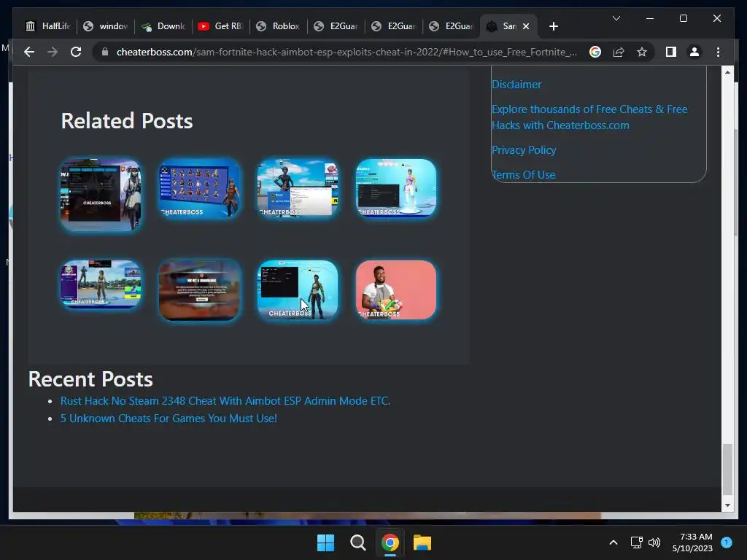Open the Disclaimer link

[516, 85]
